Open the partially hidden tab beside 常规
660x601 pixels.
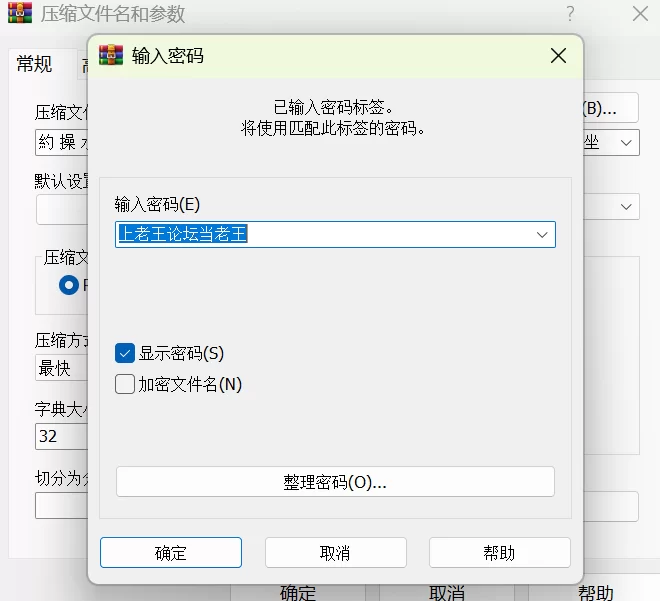tap(84, 65)
